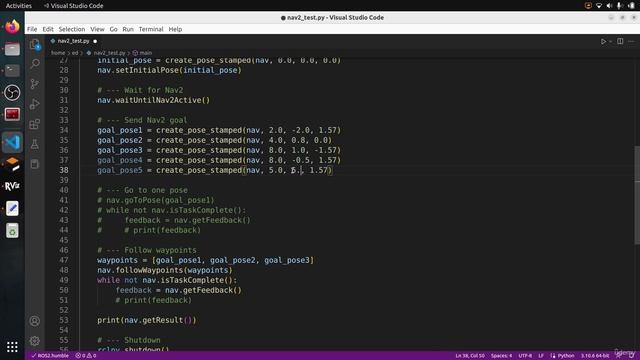Place cursor on print(nav.getResult()) line
The height and width of the screenshot is (360, 640).
[147, 320]
